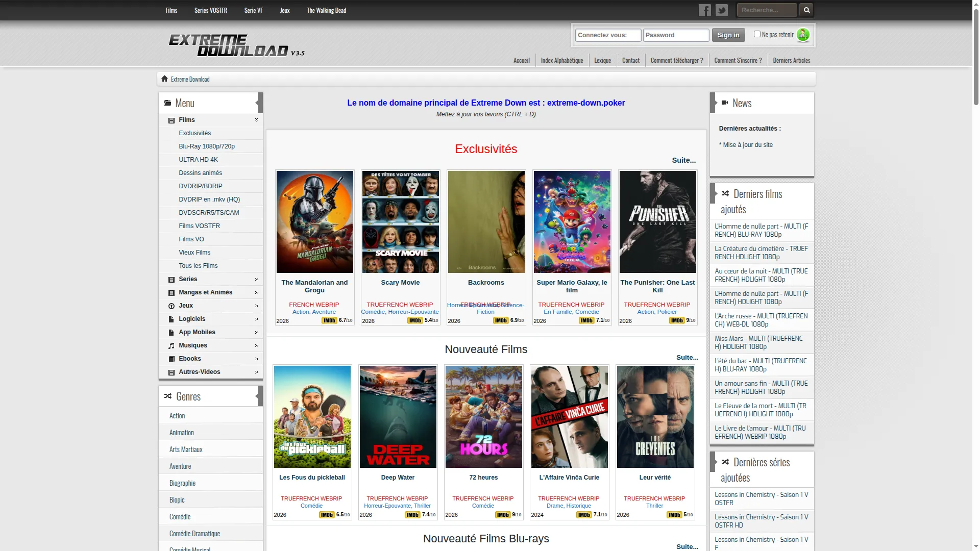Expand the App Mobiles section arrow

(x=256, y=332)
